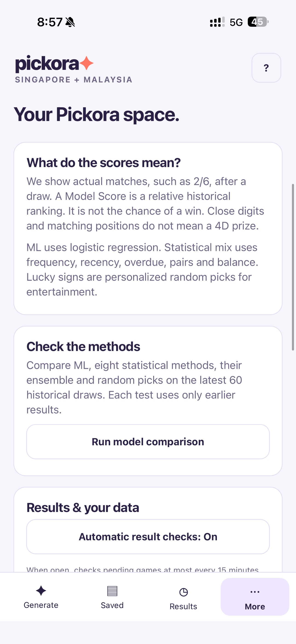Select the Results tab label

(184, 606)
